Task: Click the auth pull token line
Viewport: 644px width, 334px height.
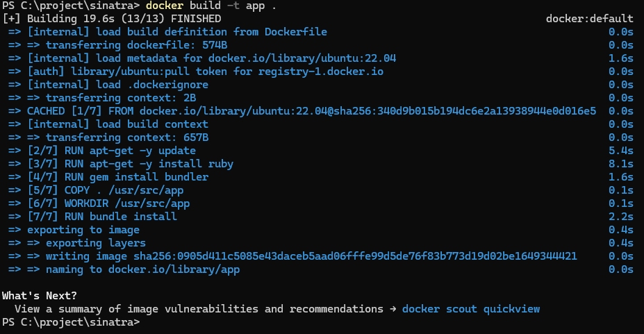Action: click(205, 72)
